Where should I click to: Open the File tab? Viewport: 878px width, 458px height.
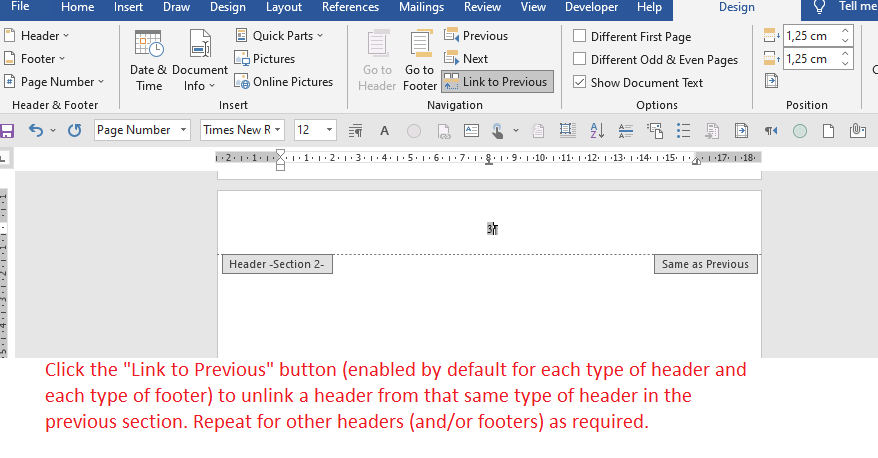(20, 7)
